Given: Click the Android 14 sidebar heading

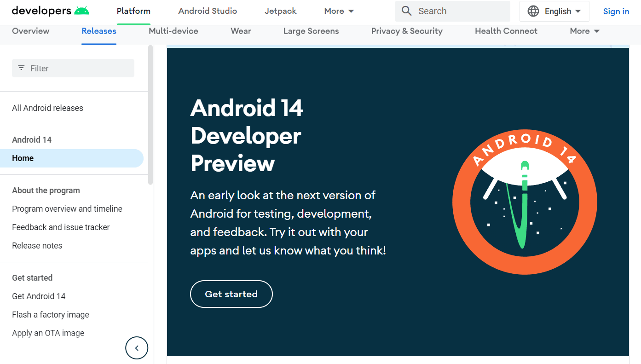Looking at the screenshot, I should (x=32, y=140).
